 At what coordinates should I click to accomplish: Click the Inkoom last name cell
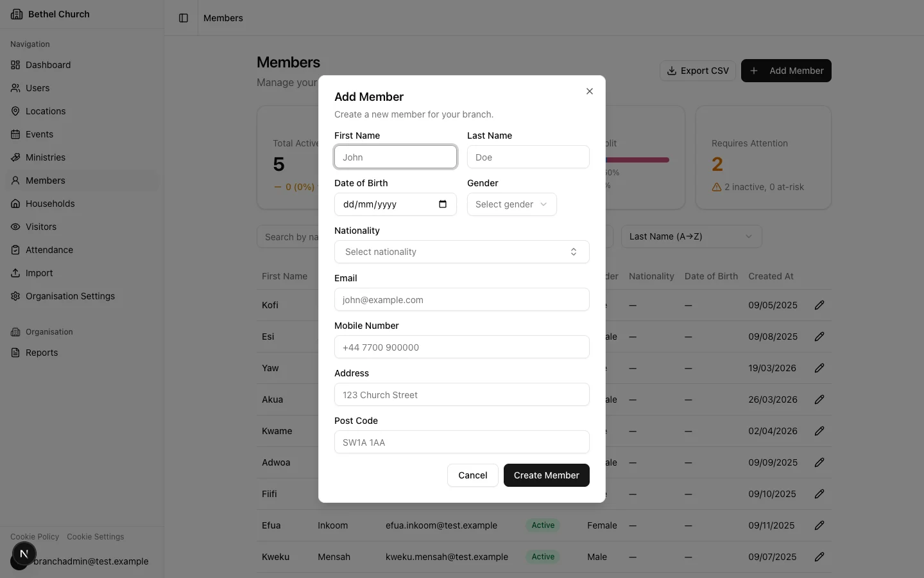point(332,525)
